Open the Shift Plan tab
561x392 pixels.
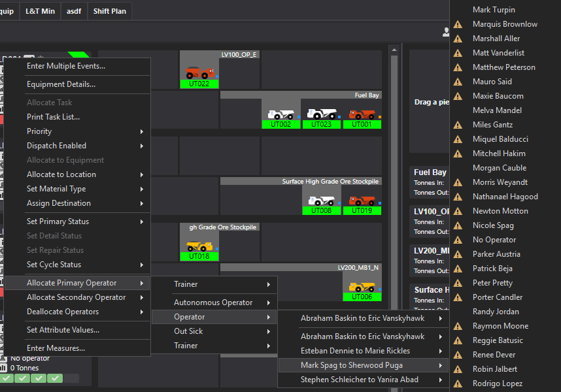point(110,11)
